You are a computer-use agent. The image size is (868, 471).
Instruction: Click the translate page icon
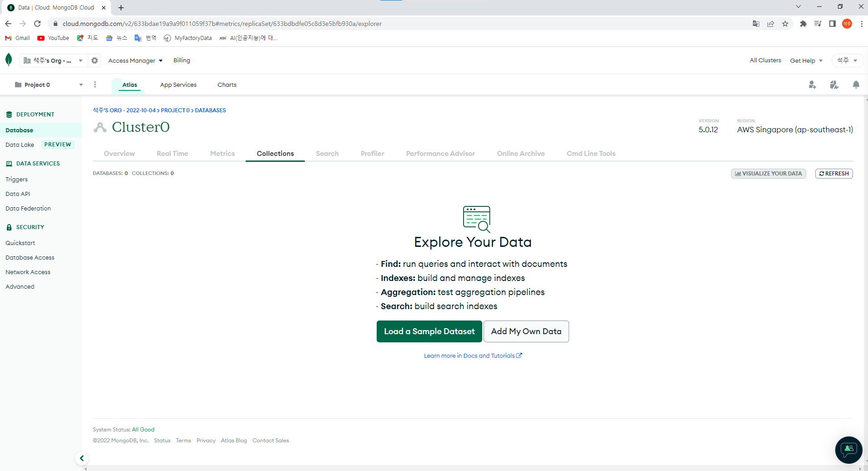point(756,24)
